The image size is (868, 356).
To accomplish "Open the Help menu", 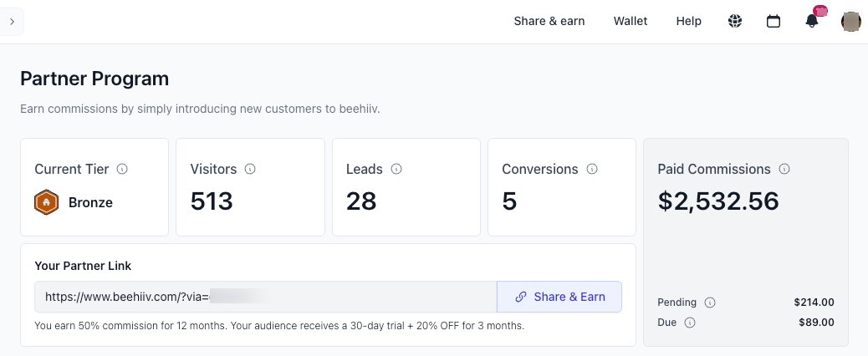I will click(688, 21).
